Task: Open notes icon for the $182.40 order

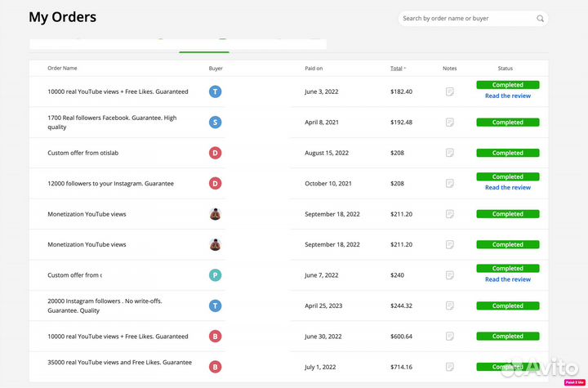Action: [x=449, y=91]
